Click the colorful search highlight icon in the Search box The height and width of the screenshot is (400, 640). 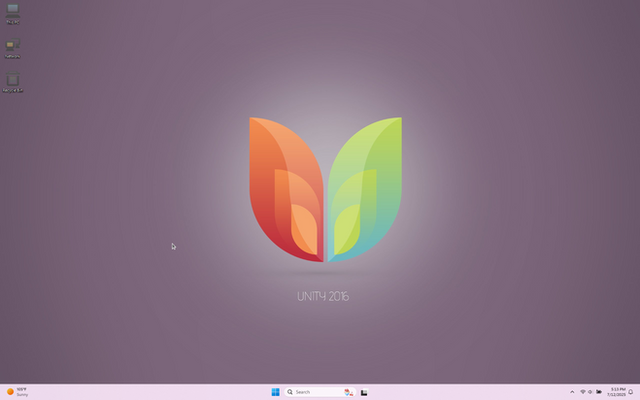[x=348, y=392]
